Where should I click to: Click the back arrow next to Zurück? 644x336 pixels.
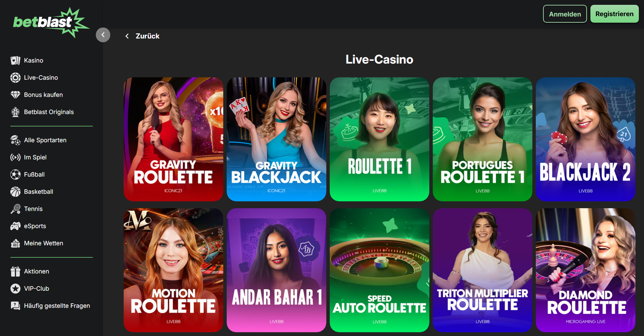(127, 36)
